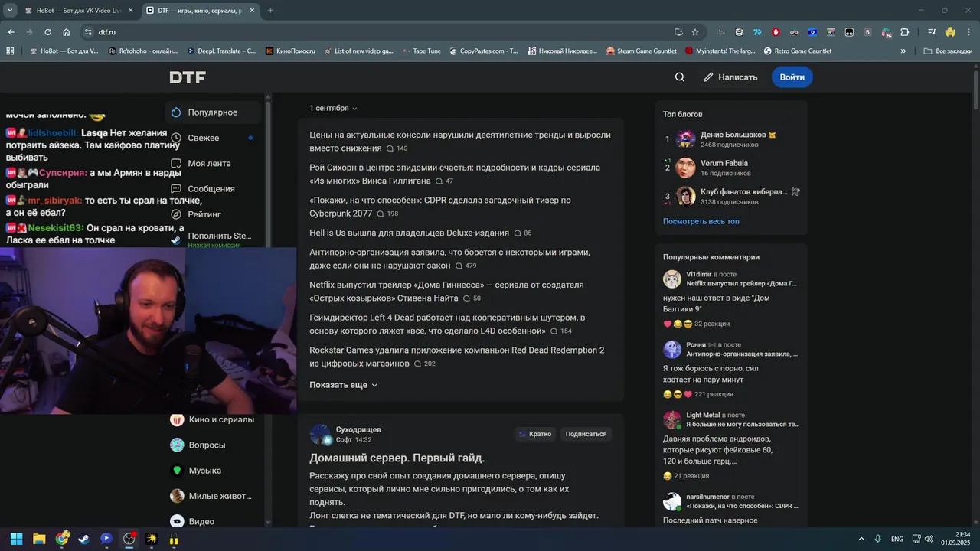Click the blue Войти login button

[792, 77]
